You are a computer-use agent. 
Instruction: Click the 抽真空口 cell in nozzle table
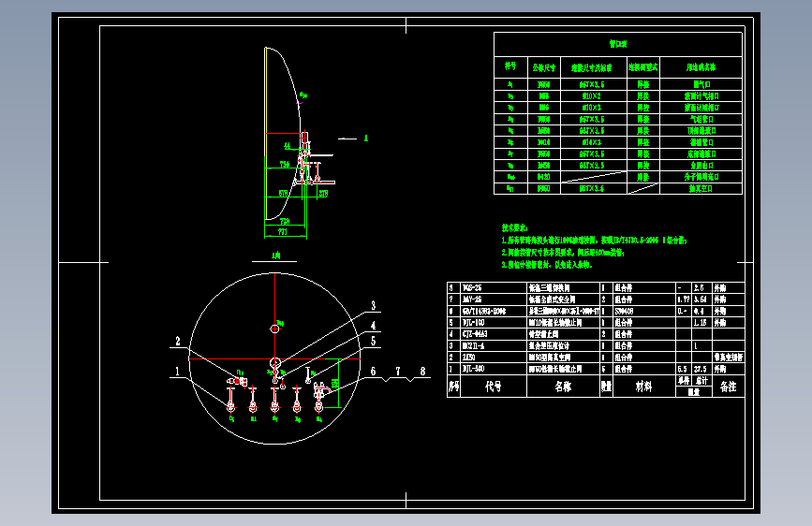tap(701, 188)
